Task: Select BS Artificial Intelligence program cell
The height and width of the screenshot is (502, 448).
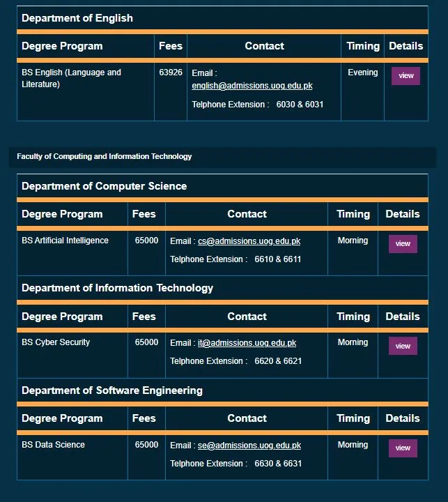Action: tap(72, 253)
